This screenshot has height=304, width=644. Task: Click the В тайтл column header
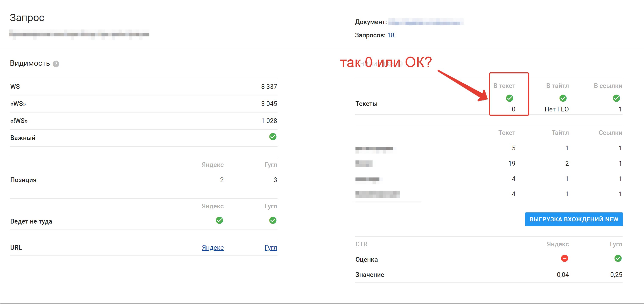(x=557, y=86)
